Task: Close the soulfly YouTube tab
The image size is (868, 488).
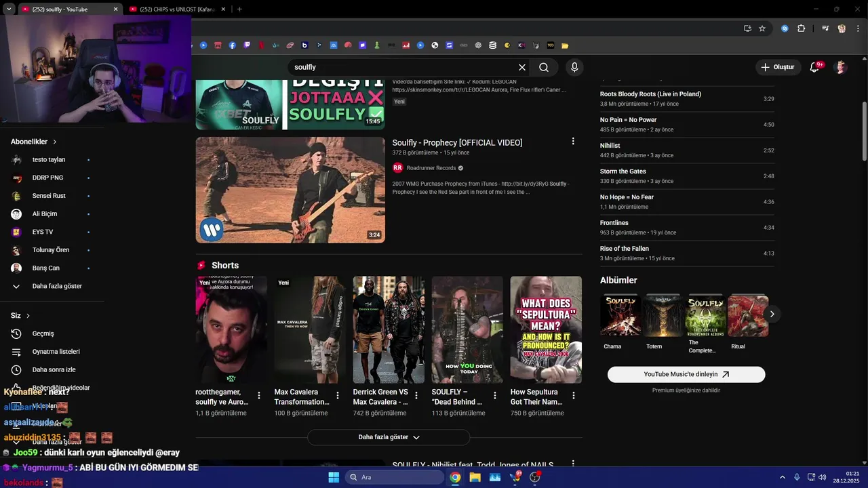Action: pyautogui.click(x=115, y=9)
